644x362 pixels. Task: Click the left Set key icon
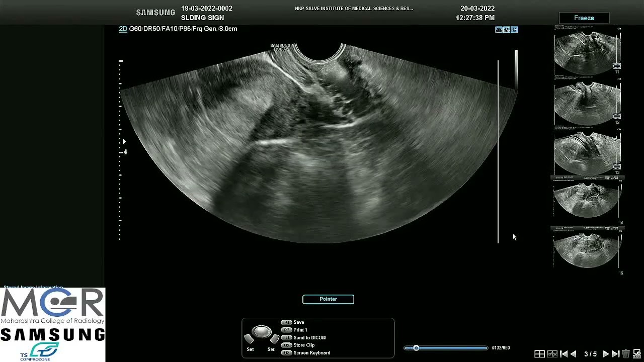click(250, 339)
